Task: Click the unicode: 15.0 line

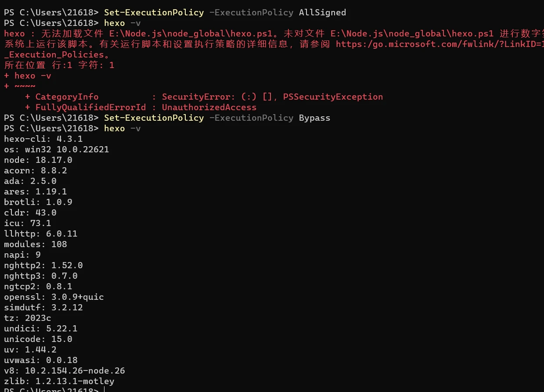Action: (x=38, y=339)
